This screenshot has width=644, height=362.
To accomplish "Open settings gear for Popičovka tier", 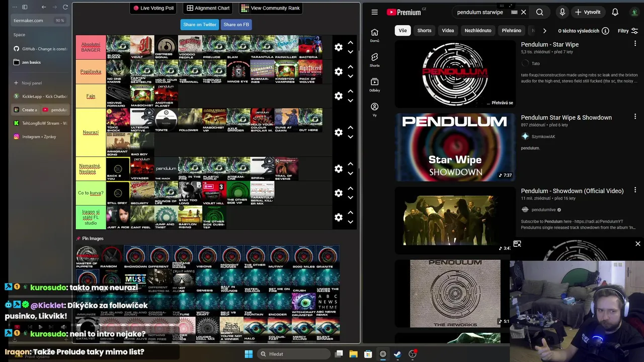I will tap(339, 71).
